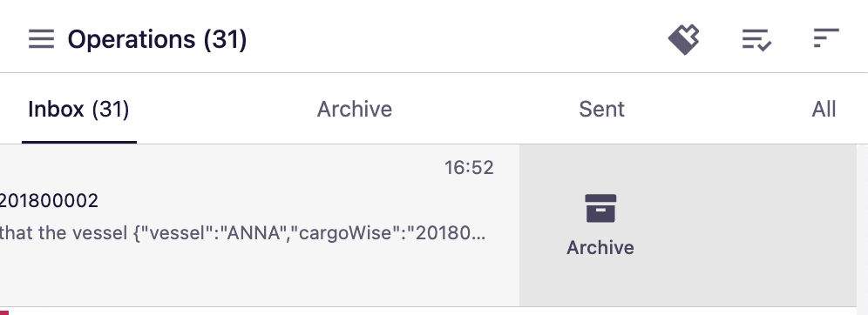Click the mark all as read icon
This screenshot has height=315, width=868.
click(x=756, y=40)
